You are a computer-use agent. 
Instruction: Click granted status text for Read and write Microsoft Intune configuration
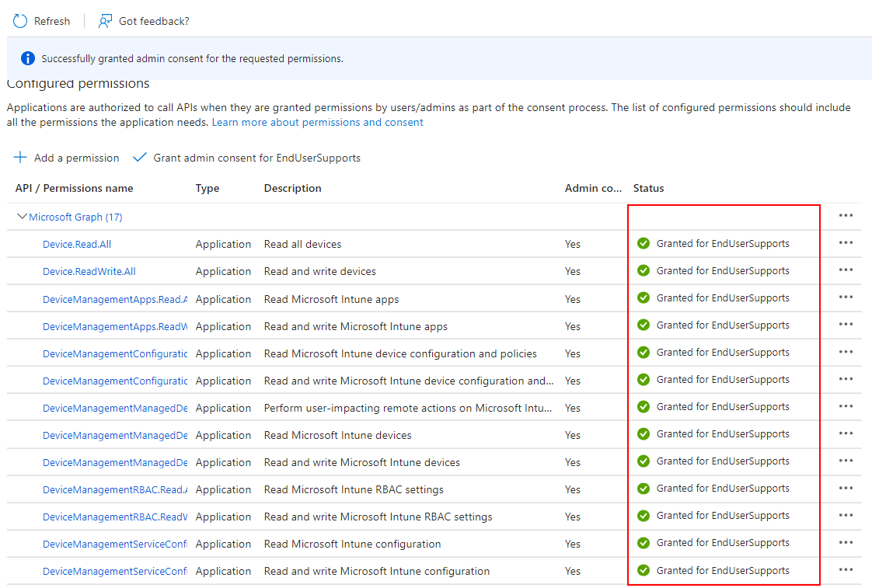pos(723,571)
